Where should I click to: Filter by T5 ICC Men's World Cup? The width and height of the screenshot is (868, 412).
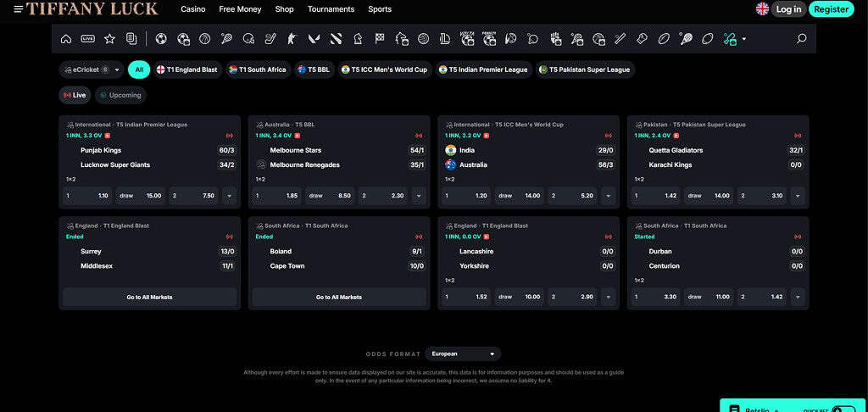(x=386, y=70)
